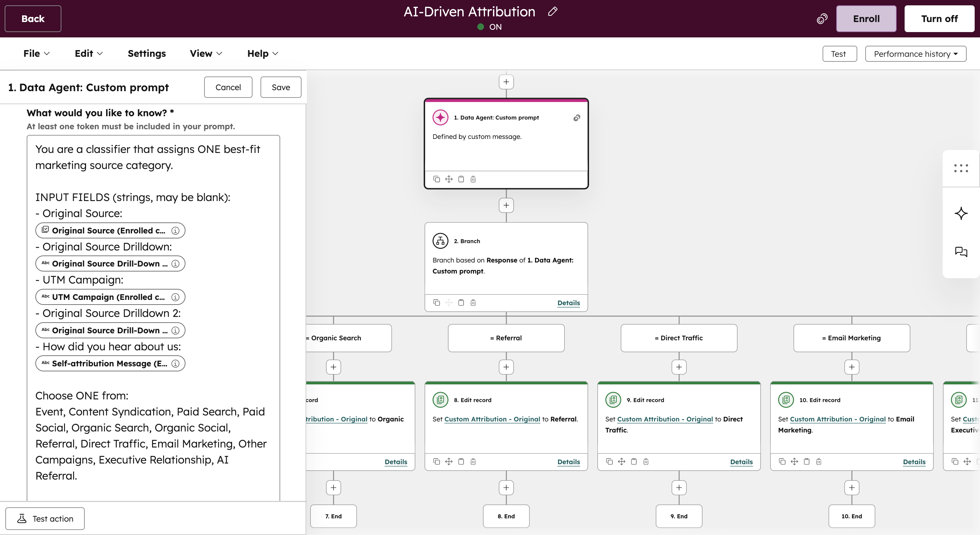Image resolution: width=980 pixels, height=535 pixels.
Task: Open the File menu
Action: click(36, 53)
